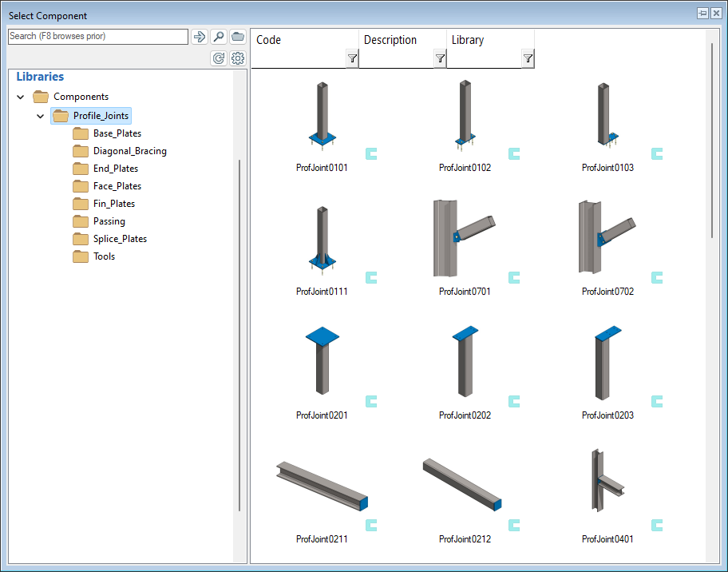Open the Library column filter
This screenshot has height=572, width=728.
[528, 58]
